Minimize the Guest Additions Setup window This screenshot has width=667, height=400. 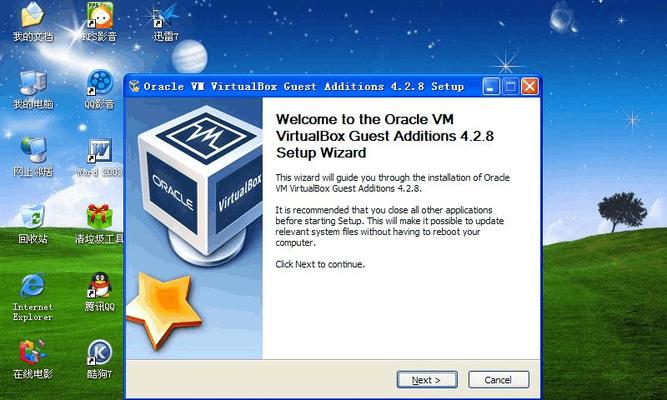pyautogui.click(x=491, y=86)
